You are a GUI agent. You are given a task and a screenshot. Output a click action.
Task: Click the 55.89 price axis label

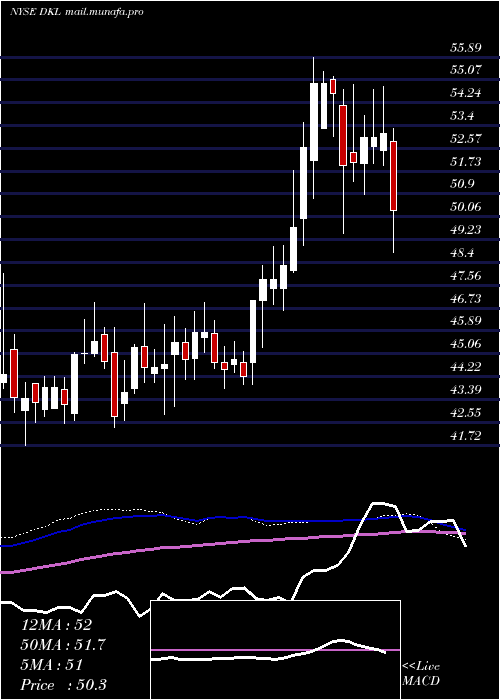click(466, 47)
